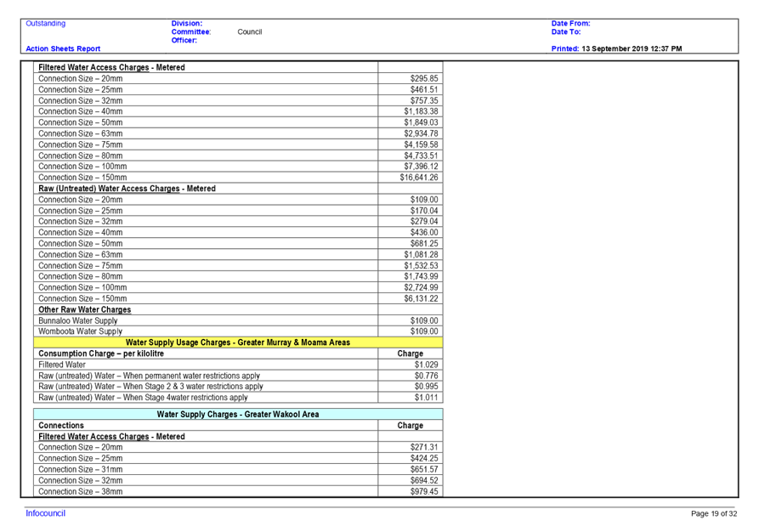Select the $271.31 charge cell
The image size is (759, 532).
coord(411,447)
